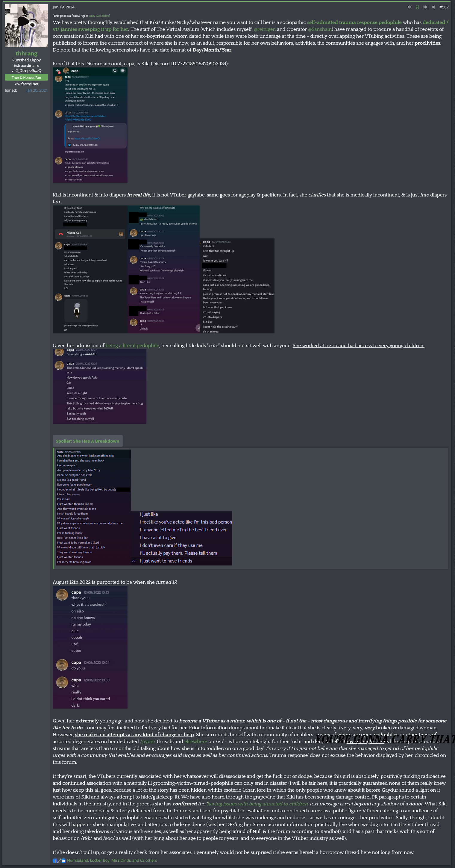The width and height of the screenshot is (455, 868).
Task: Open the post permalink #562
Action: point(444,7)
